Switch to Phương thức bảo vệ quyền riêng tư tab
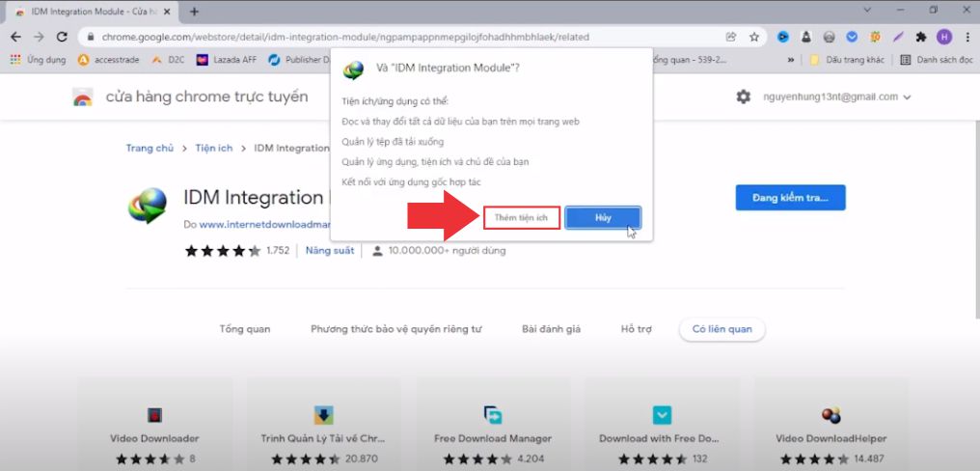This screenshot has height=471, width=980. tap(396, 329)
